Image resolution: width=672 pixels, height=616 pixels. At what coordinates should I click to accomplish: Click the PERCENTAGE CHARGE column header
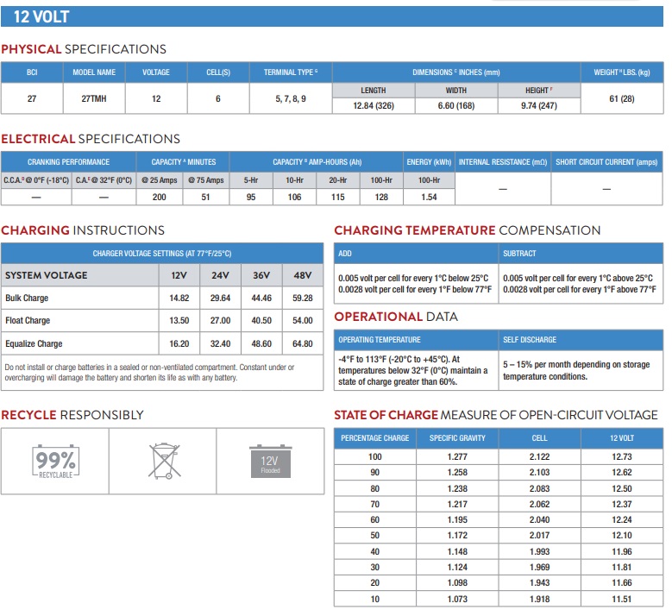[374, 438]
